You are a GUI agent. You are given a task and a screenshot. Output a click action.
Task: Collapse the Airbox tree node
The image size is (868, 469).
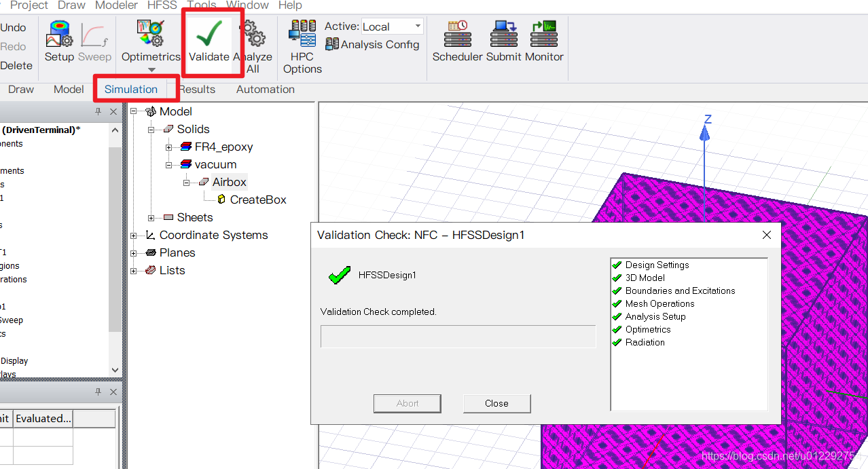click(x=187, y=182)
